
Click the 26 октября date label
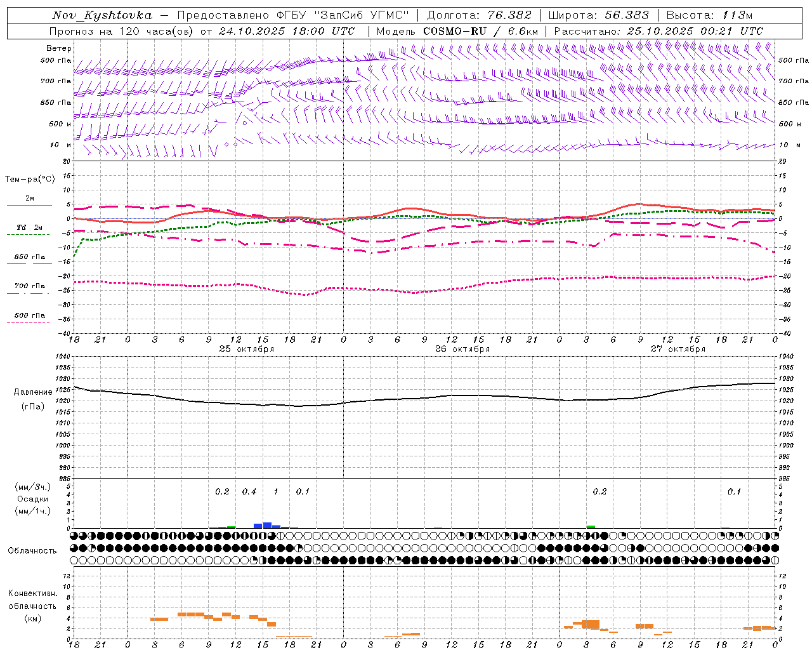coord(462,349)
